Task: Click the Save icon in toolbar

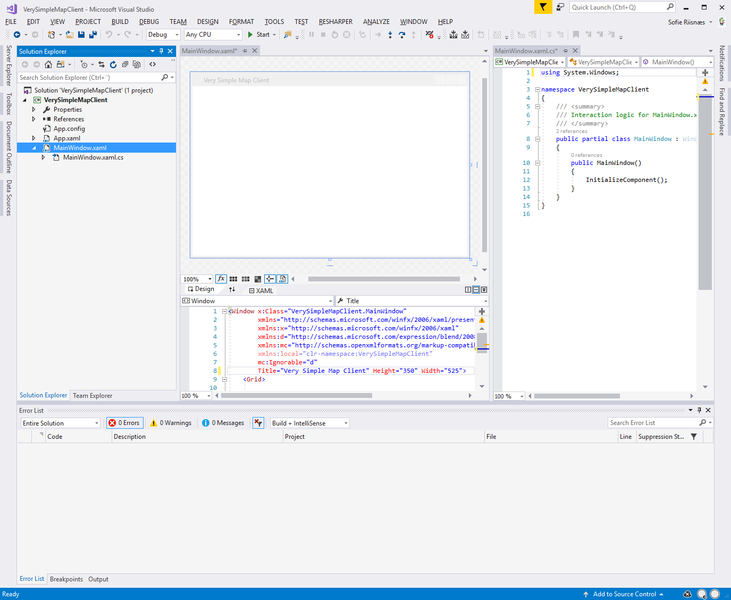Action: point(81,34)
